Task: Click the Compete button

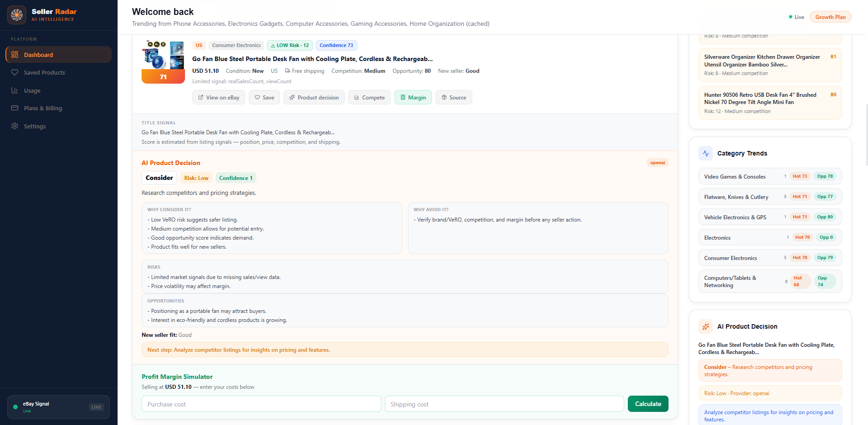Action: click(x=370, y=98)
